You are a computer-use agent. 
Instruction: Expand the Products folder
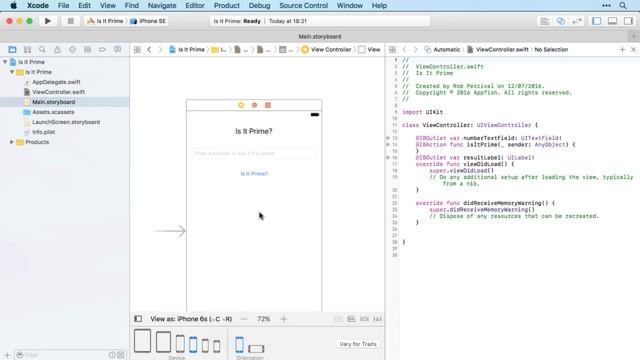[12, 142]
